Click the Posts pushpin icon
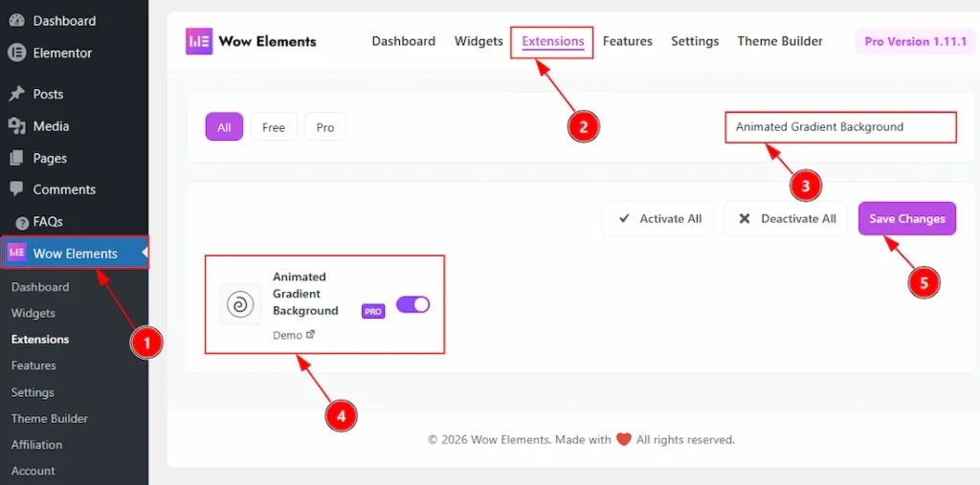The image size is (980, 485). click(17, 95)
